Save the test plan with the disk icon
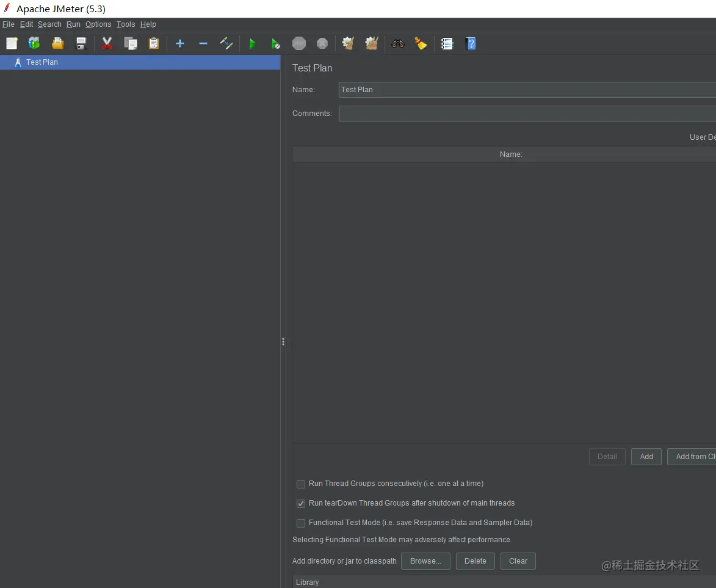 point(81,43)
